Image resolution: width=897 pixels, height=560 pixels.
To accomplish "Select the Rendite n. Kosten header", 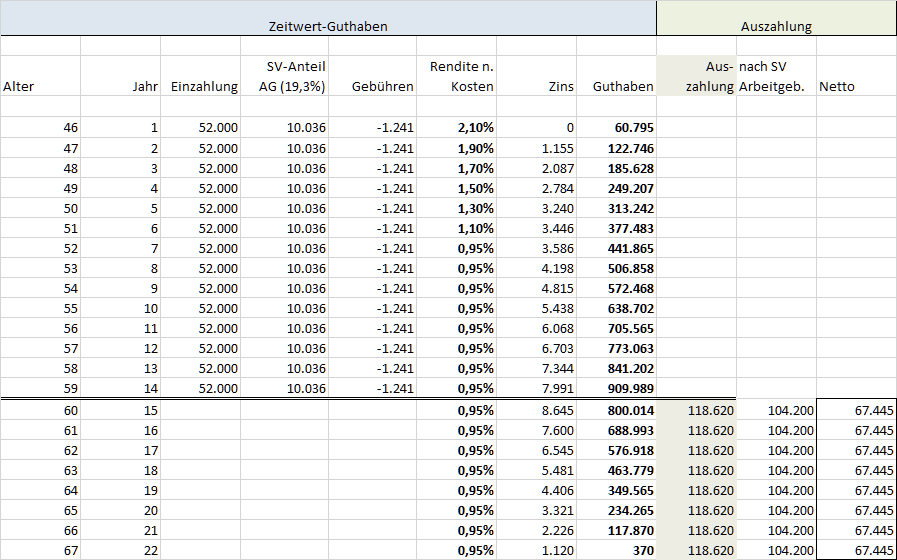I will tap(456, 76).
